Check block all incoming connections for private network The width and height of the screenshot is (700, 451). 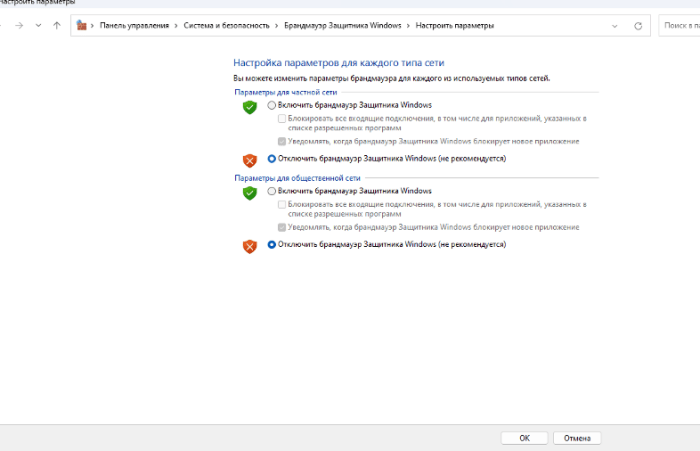click(282, 119)
